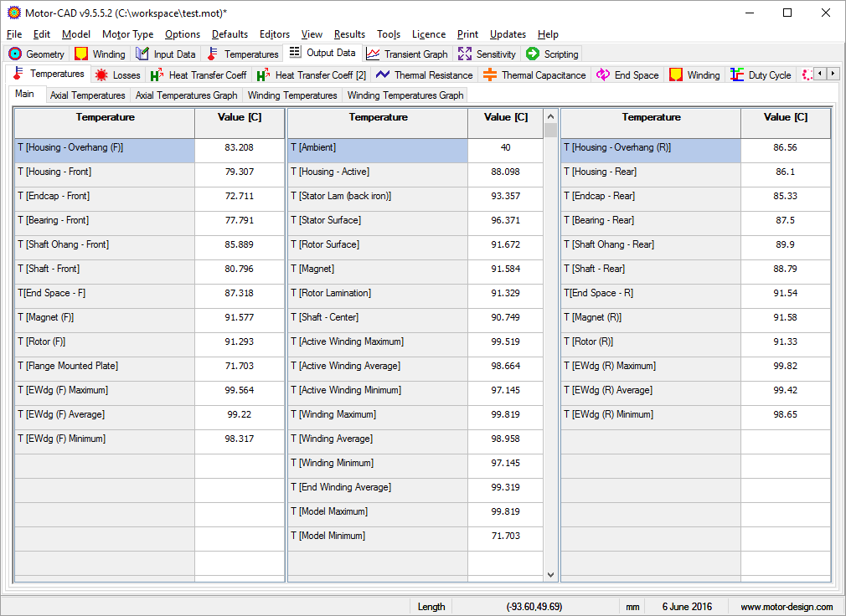The width and height of the screenshot is (846, 616).
Task: Click the Winding tab icon in top row
Action: [81, 54]
